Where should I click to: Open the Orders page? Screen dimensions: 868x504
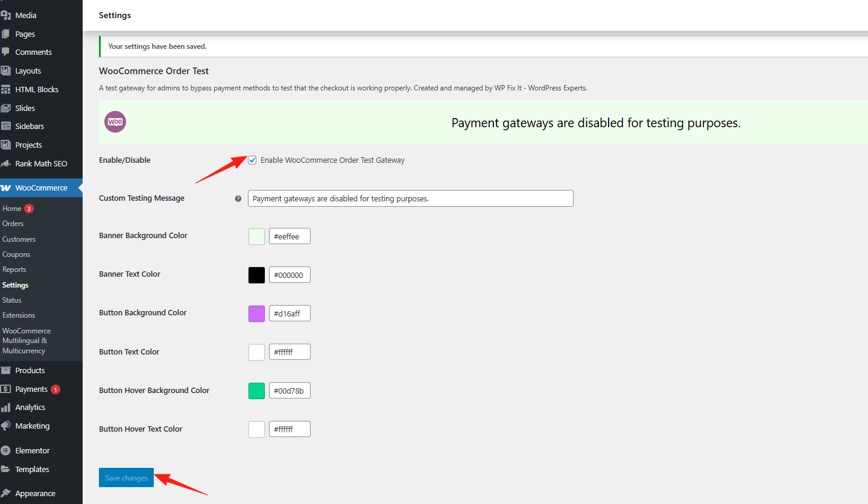pyautogui.click(x=13, y=223)
